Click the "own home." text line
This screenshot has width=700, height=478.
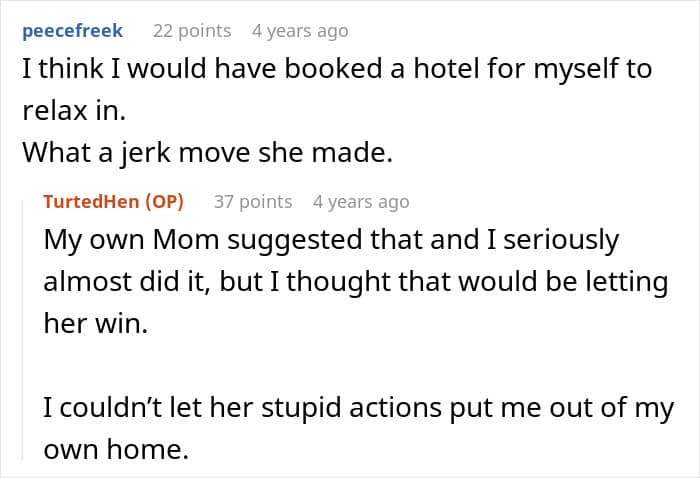pyautogui.click(x=116, y=451)
